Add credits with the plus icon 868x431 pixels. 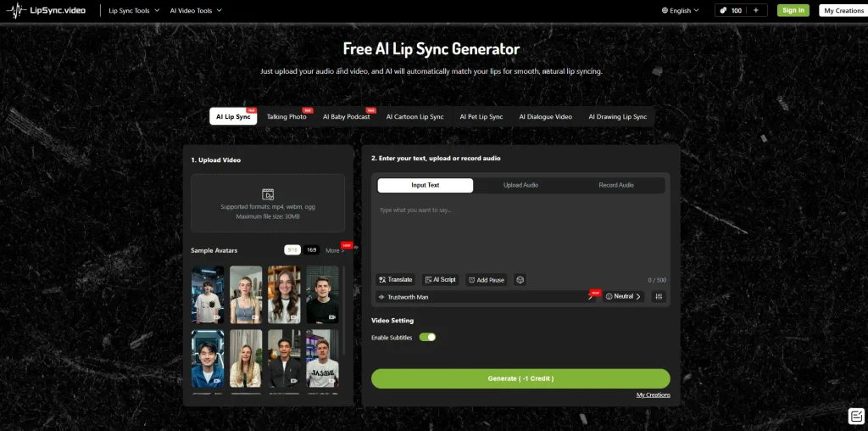[x=755, y=10]
